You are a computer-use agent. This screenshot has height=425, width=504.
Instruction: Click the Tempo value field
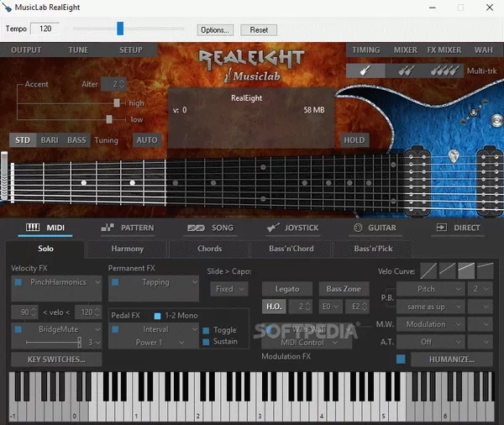[45, 29]
